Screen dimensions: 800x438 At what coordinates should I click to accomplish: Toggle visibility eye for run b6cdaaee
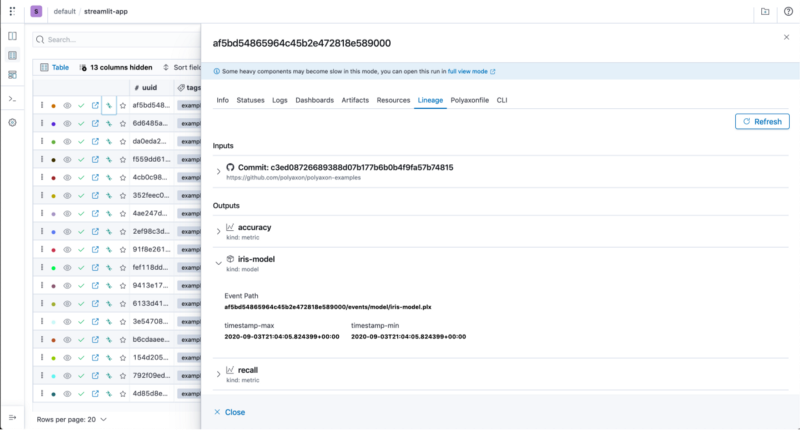[67, 339]
